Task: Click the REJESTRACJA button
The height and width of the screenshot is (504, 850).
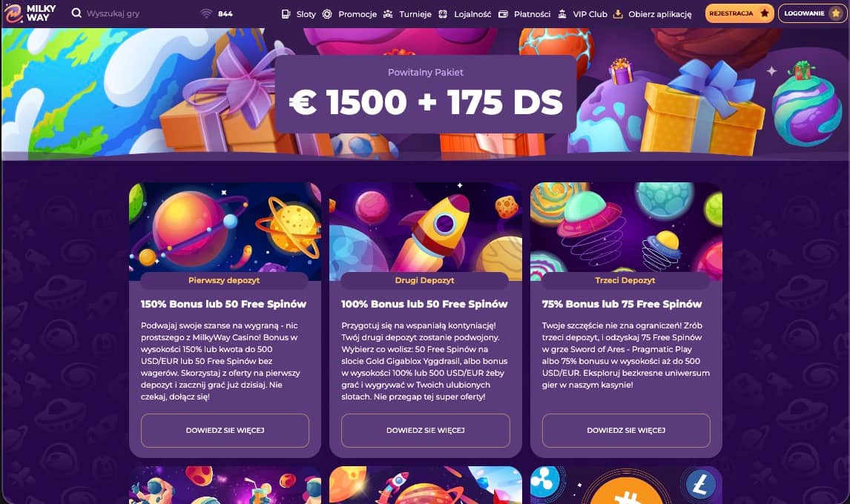Action: [739, 13]
